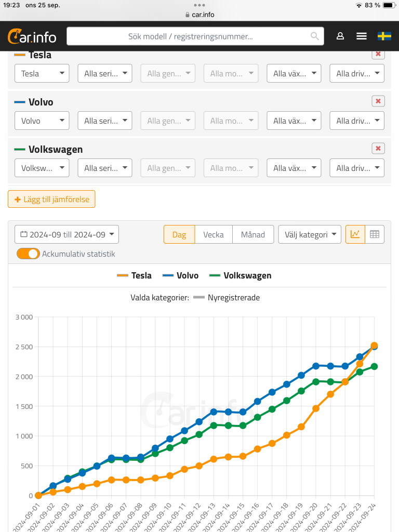Select the Vecka tab
Viewport: 399px width, 532px height.
tap(214, 234)
